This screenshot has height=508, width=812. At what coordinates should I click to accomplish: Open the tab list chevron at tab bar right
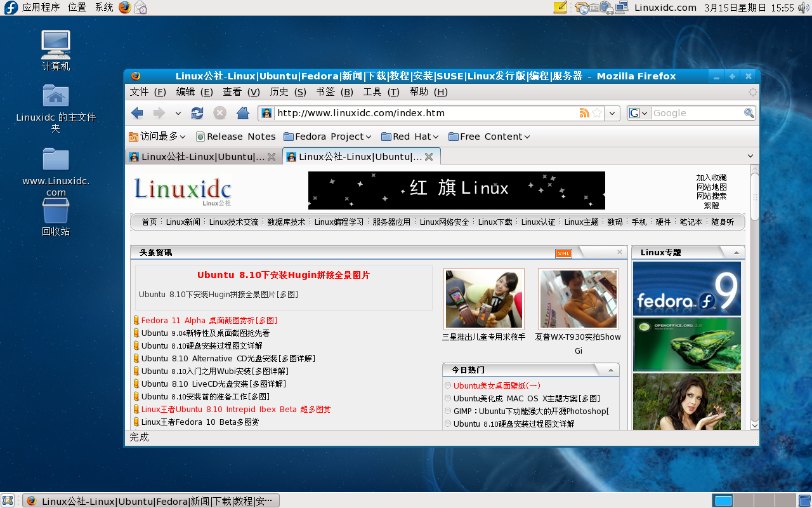pyautogui.click(x=749, y=156)
